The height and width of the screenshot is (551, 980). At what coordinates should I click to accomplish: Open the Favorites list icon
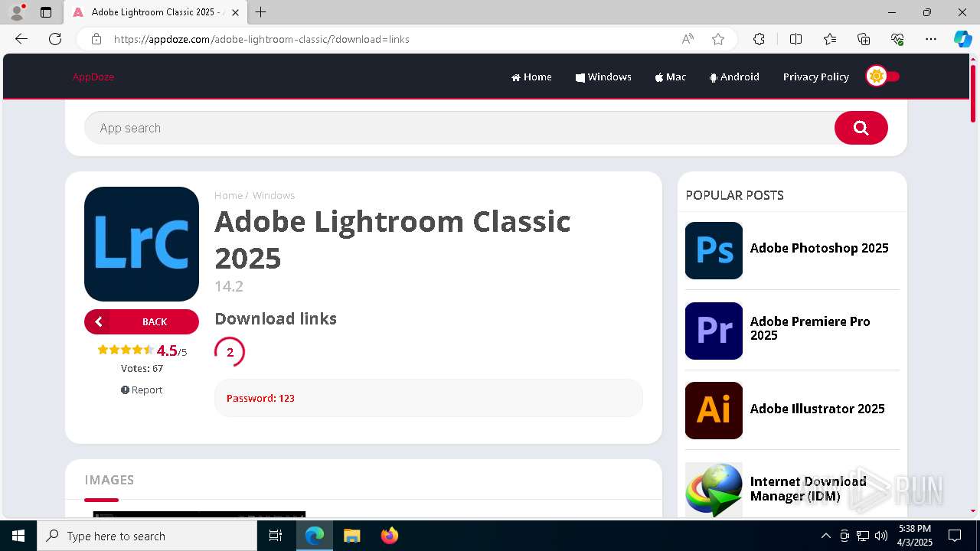830,39
